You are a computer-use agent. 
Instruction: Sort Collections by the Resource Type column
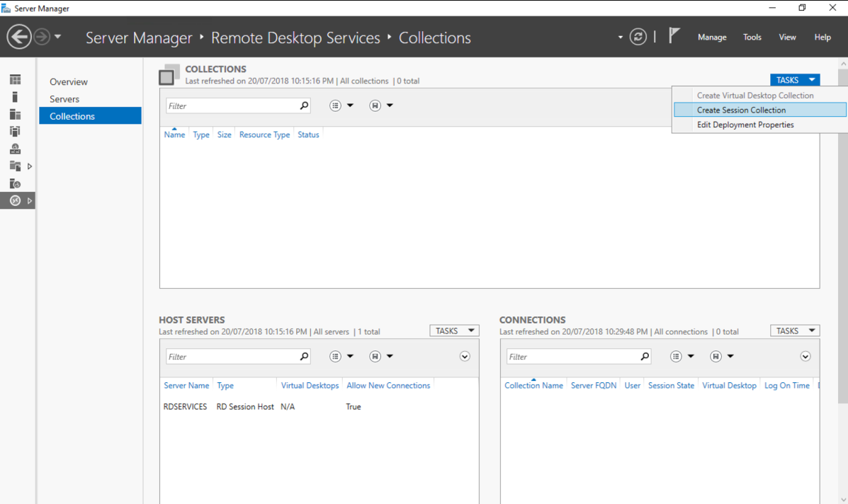(264, 134)
